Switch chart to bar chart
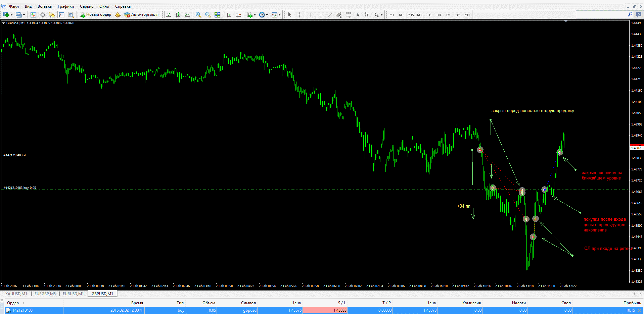This screenshot has height=314, width=644. point(169,15)
